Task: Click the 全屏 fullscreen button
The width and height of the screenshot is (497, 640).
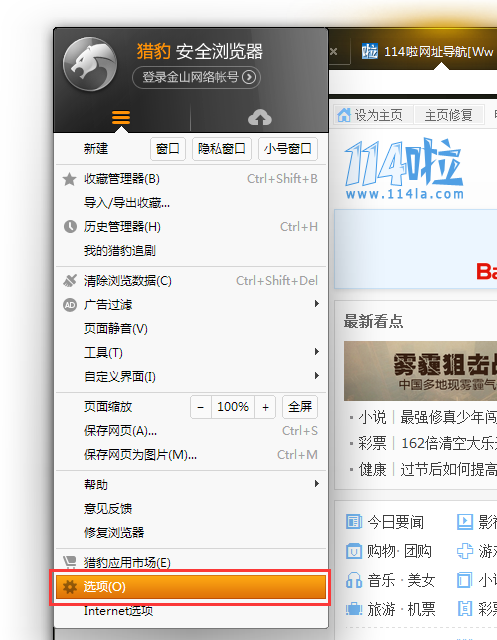Action: (300, 407)
